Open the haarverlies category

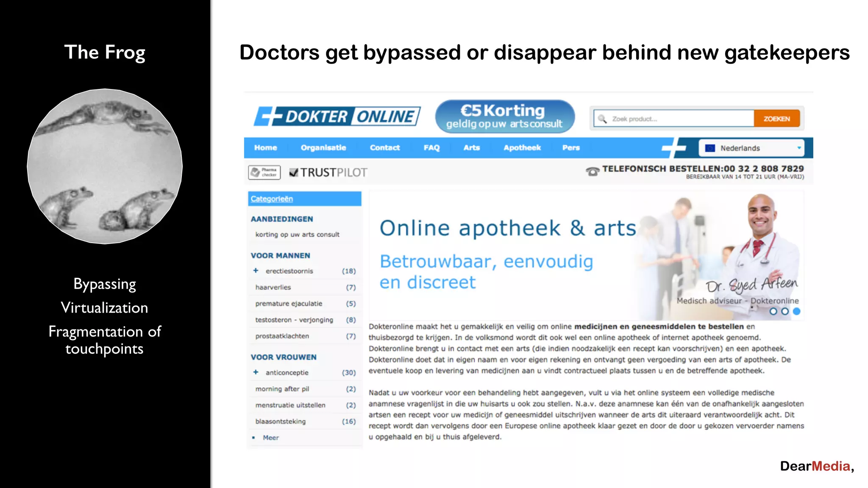coord(273,287)
